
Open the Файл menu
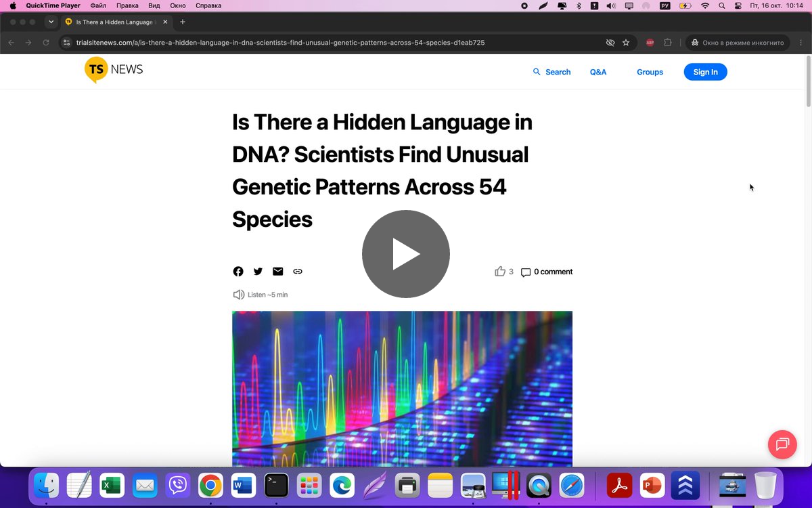tap(98, 5)
